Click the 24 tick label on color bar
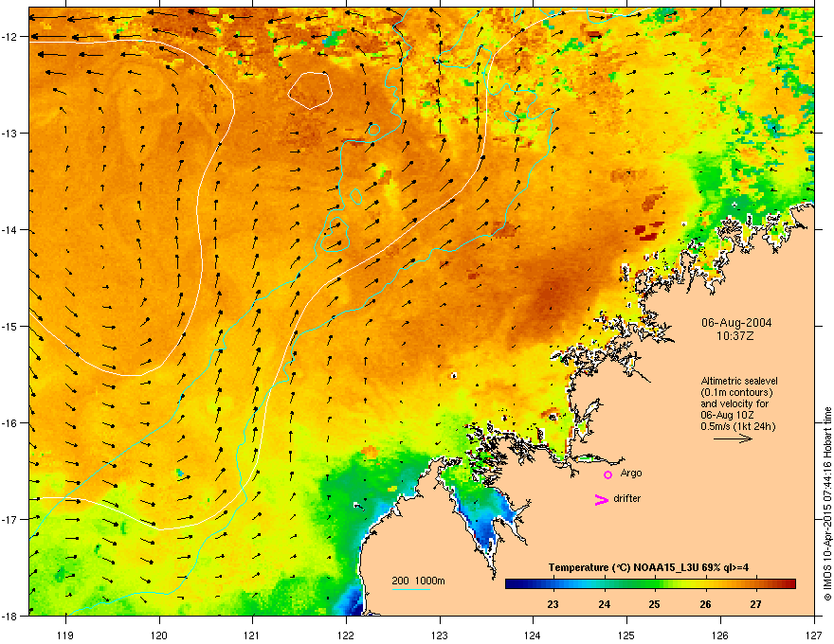 604,604
